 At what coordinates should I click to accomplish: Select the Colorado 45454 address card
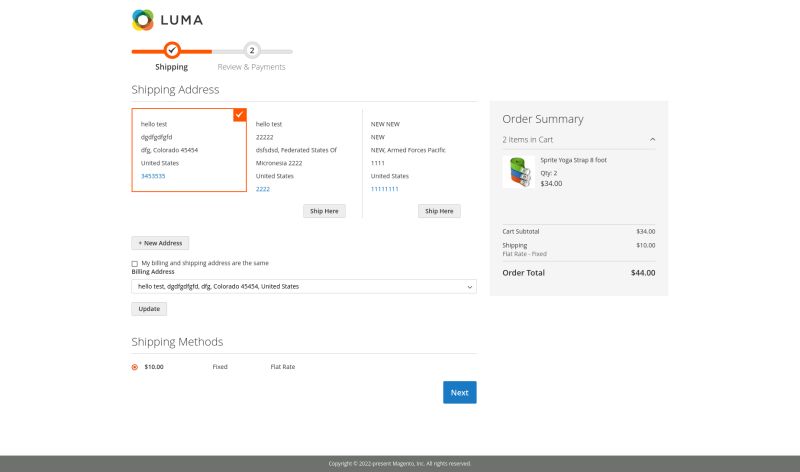(x=189, y=150)
